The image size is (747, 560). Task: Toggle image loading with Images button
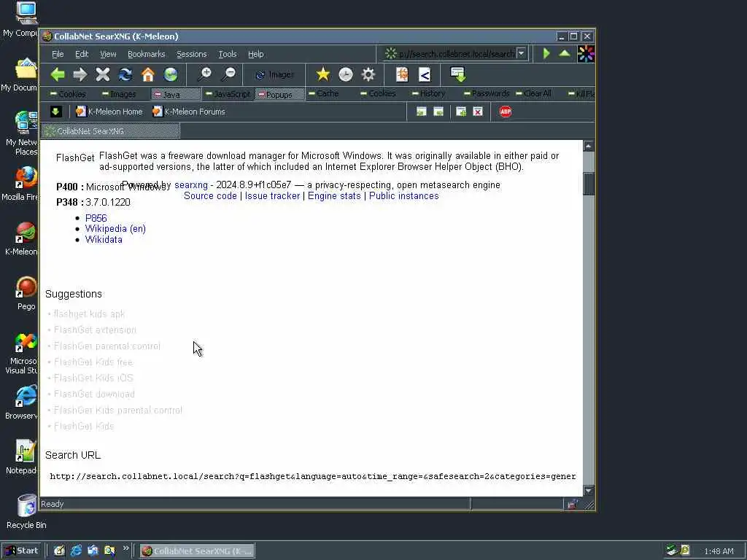pyautogui.click(x=275, y=75)
